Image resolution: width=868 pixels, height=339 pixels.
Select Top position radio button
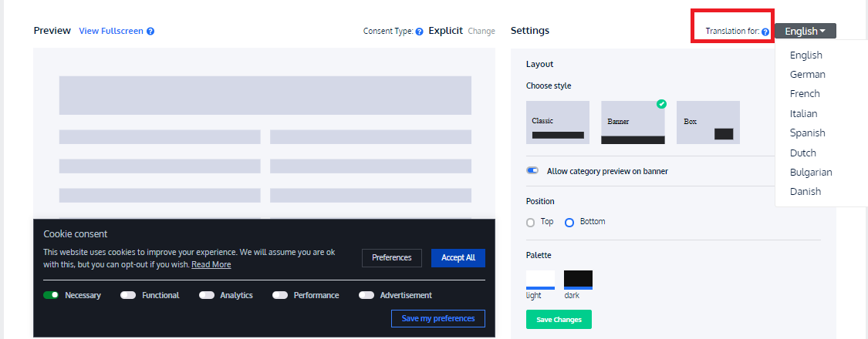(x=530, y=223)
